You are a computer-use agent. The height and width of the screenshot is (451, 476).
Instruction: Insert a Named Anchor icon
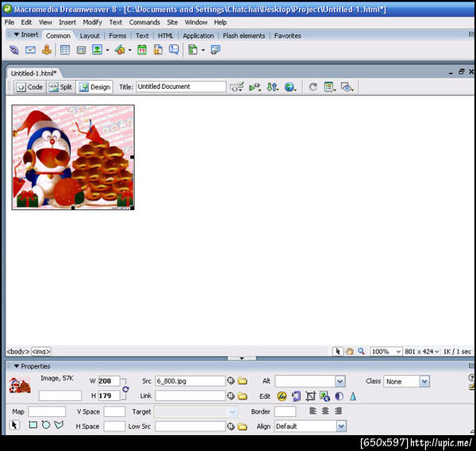[47, 49]
